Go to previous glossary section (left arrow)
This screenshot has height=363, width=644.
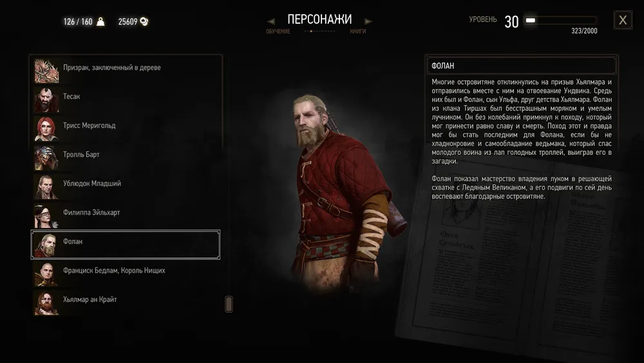[270, 21]
